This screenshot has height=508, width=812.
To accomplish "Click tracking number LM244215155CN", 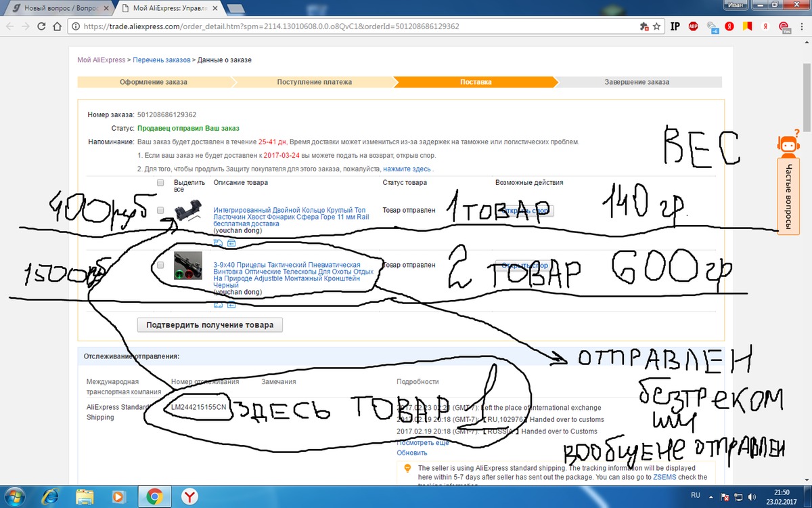I will 199,406.
